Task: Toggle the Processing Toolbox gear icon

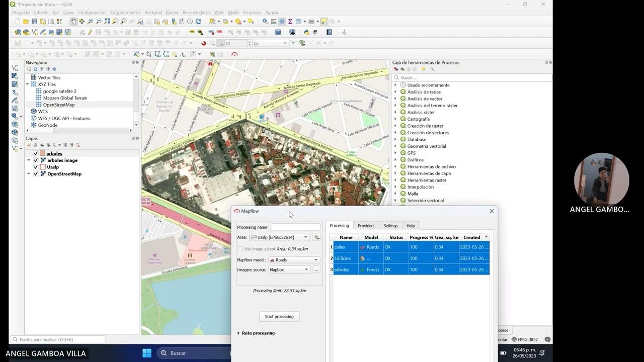Action: (282, 22)
